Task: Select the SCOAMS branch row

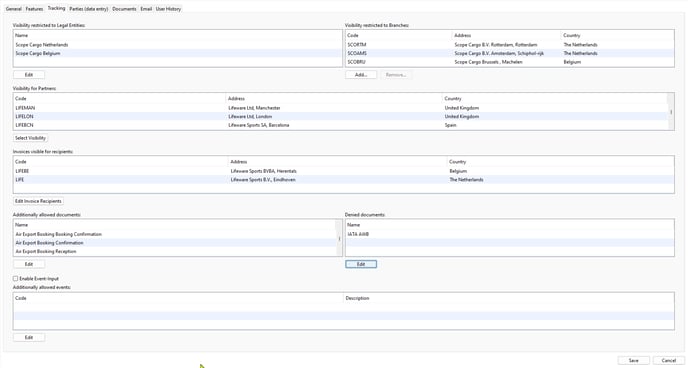Action: tap(509, 54)
